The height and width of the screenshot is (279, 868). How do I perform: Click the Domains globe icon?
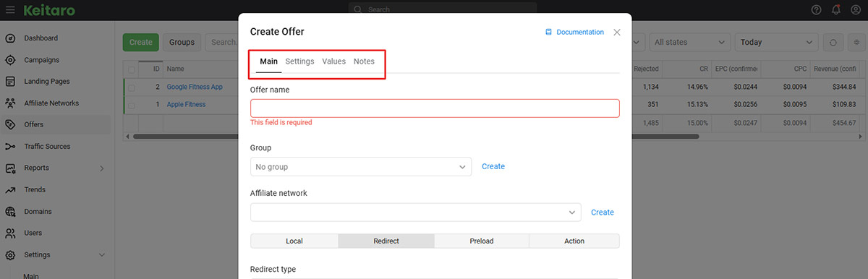[10, 212]
